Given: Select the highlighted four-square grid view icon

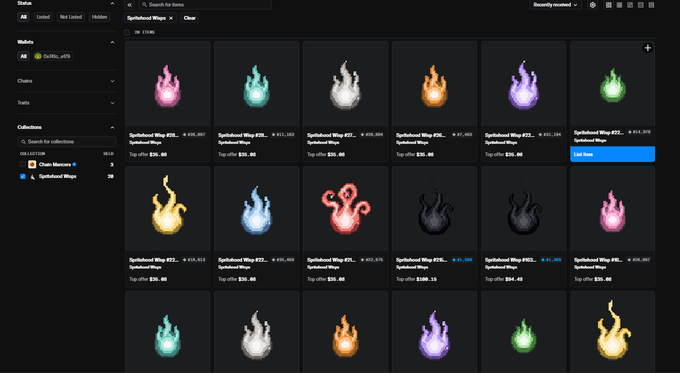Looking at the screenshot, I should (x=608, y=5).
